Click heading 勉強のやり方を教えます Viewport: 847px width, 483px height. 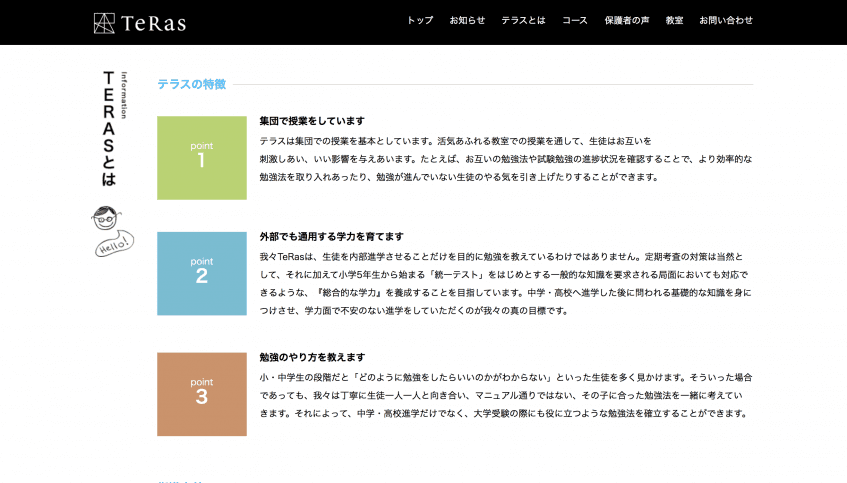(x=312, y=357)
